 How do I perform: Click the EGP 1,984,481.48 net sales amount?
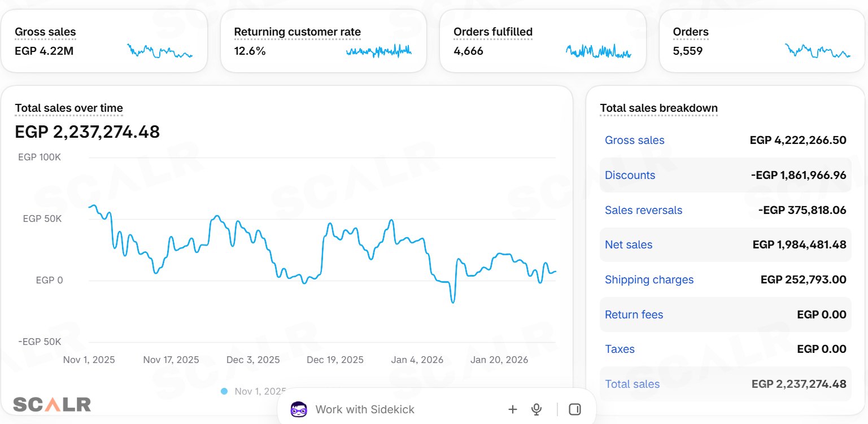point(800,245)
